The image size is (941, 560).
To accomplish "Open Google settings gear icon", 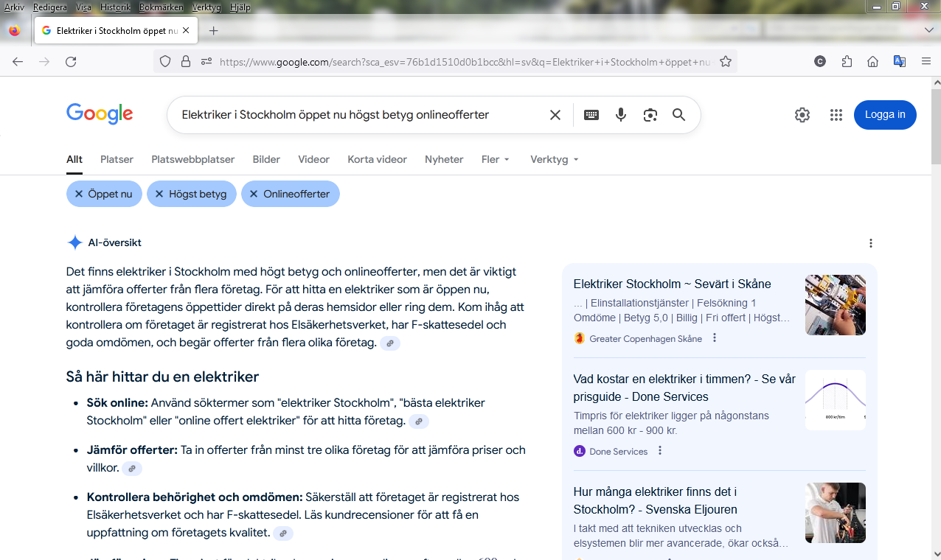I will click(x=802, y=115).
